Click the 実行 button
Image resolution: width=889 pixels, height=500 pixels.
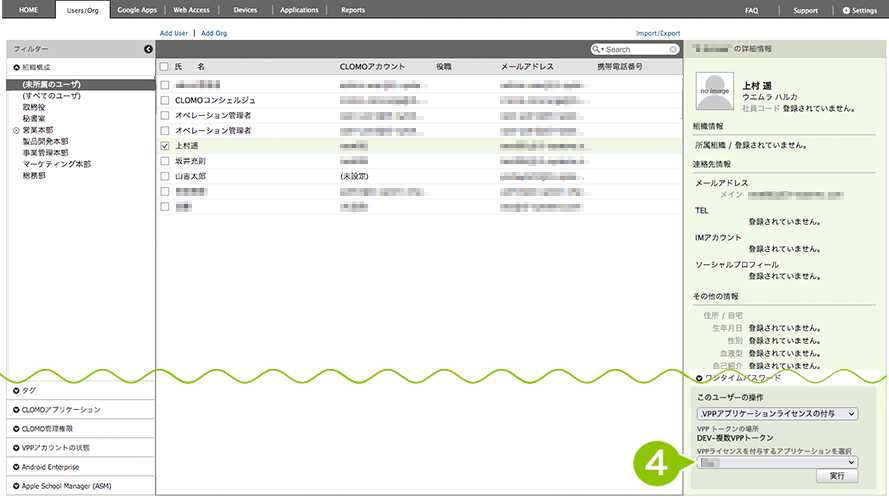(837, 477)
